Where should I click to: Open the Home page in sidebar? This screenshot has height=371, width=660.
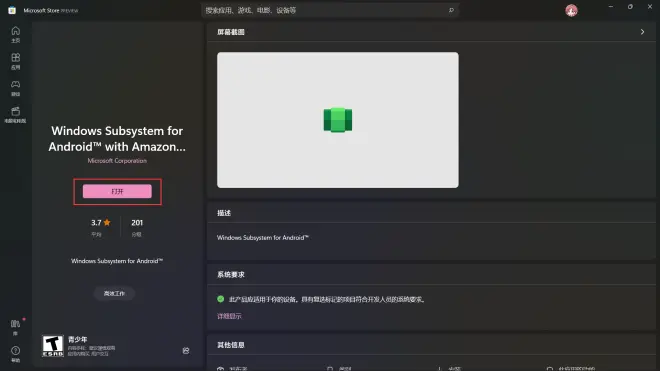(x=16, y=35)
